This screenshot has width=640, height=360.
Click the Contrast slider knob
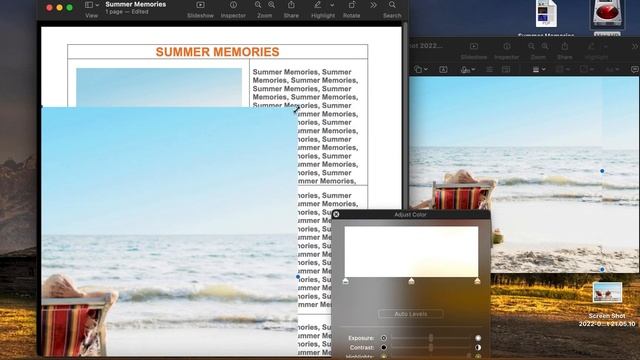click(431, 347)
